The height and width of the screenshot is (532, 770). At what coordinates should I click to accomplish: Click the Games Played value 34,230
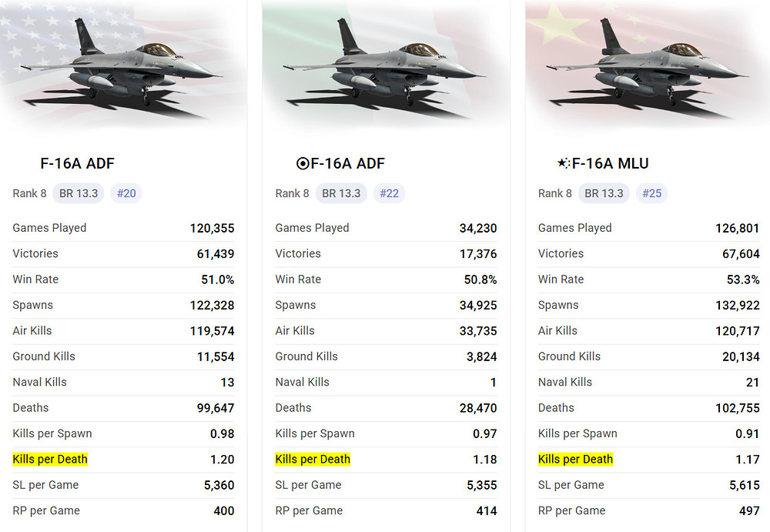[x=478, y=228]
